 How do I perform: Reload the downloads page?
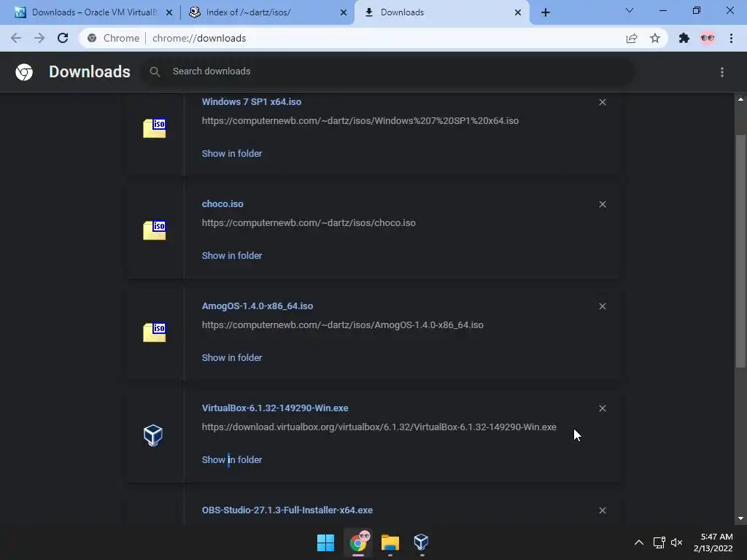(63, 38)
